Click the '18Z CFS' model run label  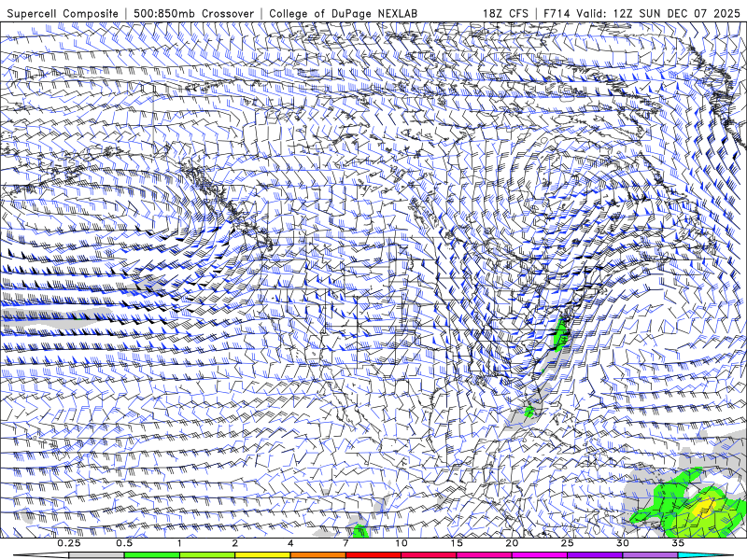(505, 13)
